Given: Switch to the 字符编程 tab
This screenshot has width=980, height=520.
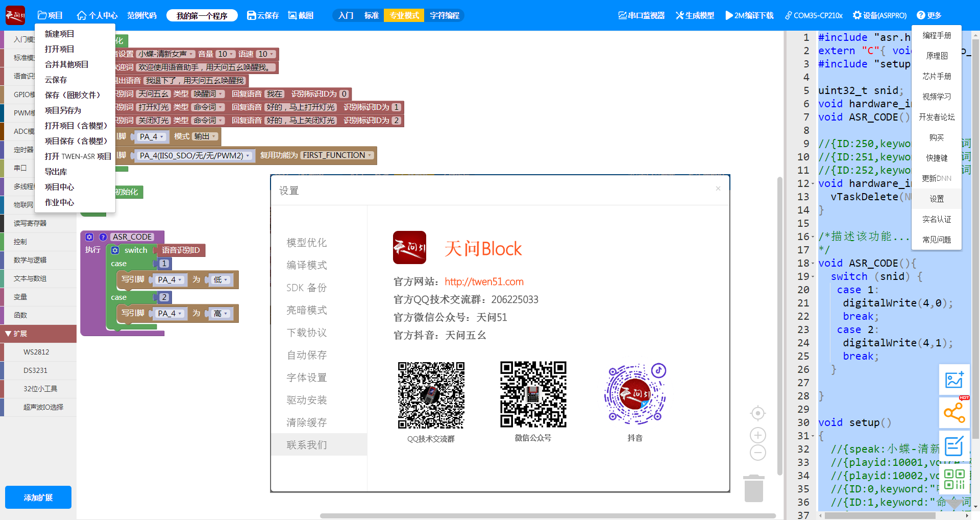Looking at the screenshot, I should point(444,15).
